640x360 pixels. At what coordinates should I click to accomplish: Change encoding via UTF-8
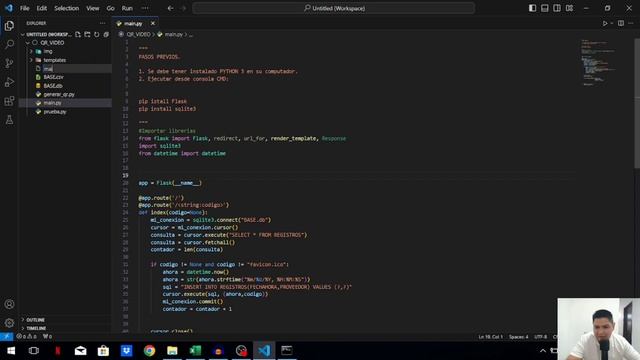(x=540, y=337)
